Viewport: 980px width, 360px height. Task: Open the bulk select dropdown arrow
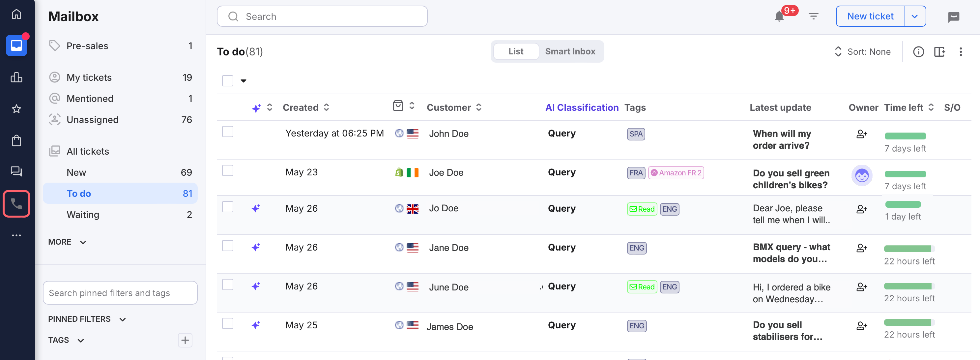(244, 81)
